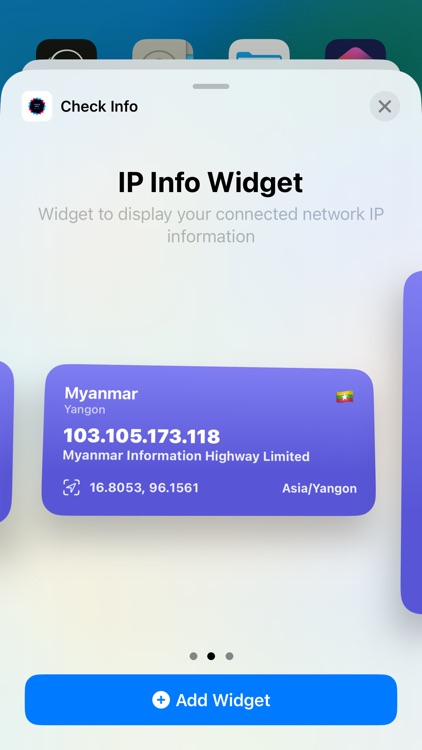The image size is (422, 750).
Task: Select the first page indicator dot
Action: pos(193,656)
